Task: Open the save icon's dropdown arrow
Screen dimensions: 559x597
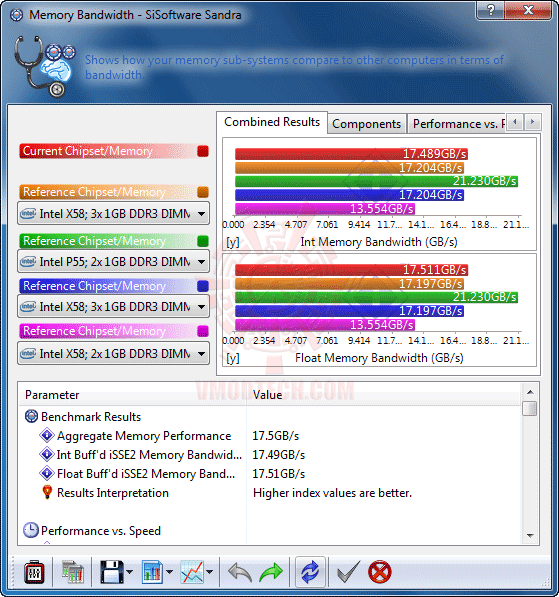Action: click(129, 572)
